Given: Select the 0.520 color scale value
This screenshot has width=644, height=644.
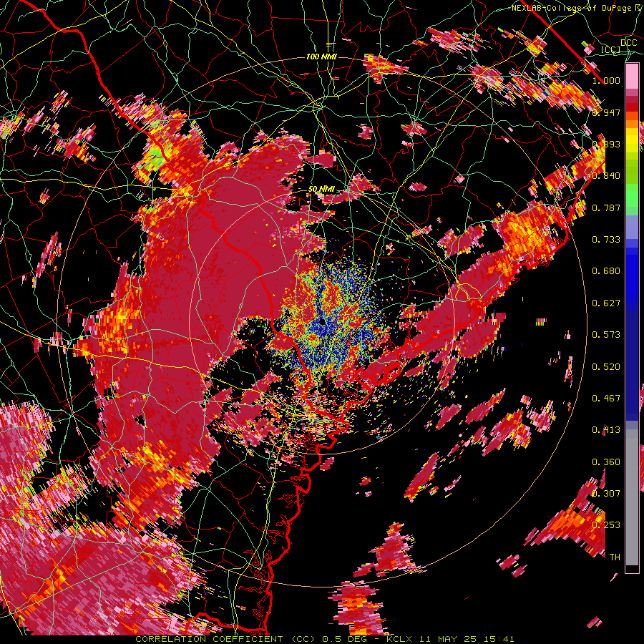Looking at the screenshot, I should click(x=606, y=367).
